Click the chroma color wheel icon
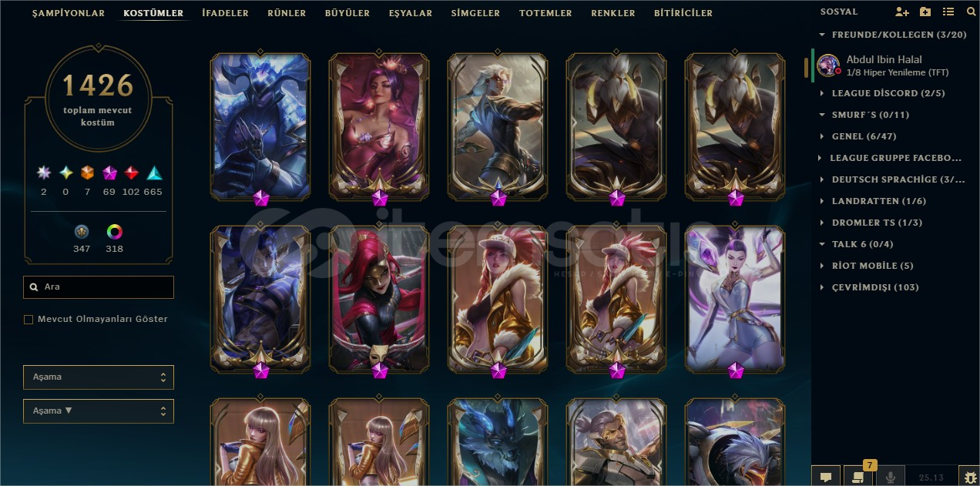The image size is (980, 486). coord(115,232)
